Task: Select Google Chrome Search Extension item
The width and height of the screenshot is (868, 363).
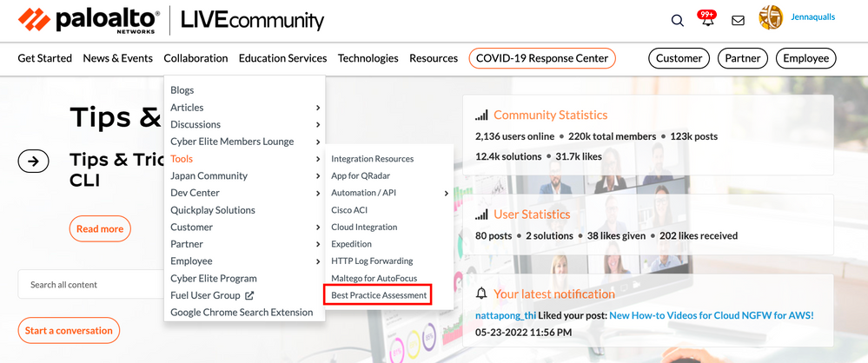Action: point(242,313)
